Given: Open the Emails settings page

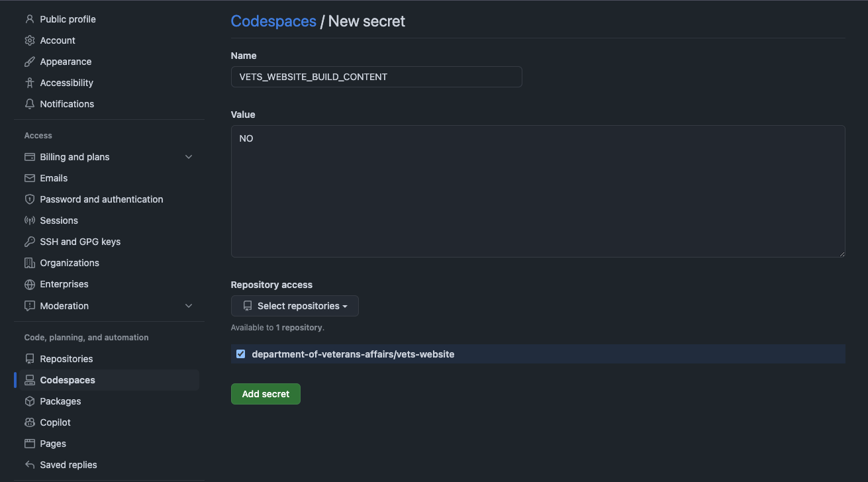Looking at the screenshot, I should [54, 178].
